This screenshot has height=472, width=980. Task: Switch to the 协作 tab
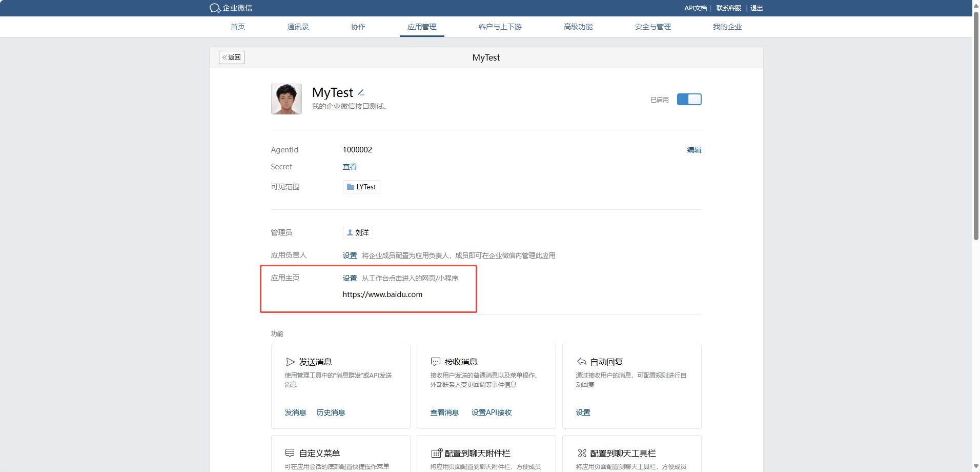coord(358,27)
